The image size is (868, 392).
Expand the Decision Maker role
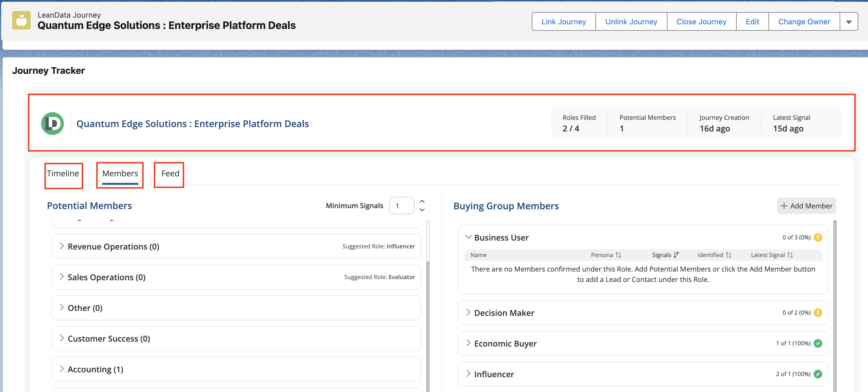click(468, 312)
